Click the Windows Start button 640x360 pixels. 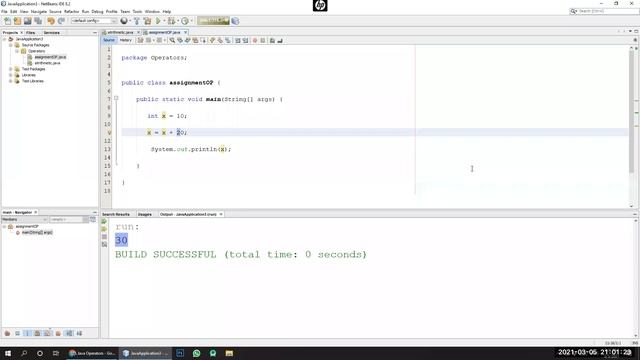click(8, 353)
